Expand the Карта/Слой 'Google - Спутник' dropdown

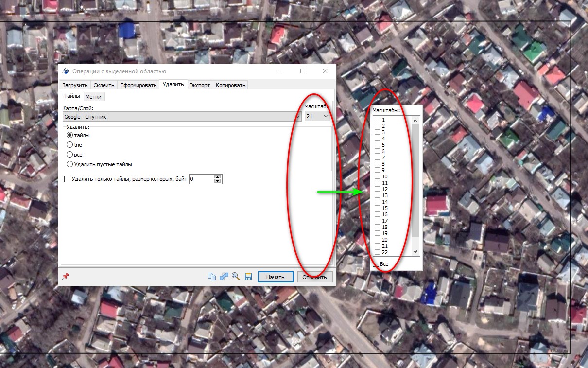click(x=297, y=117)
